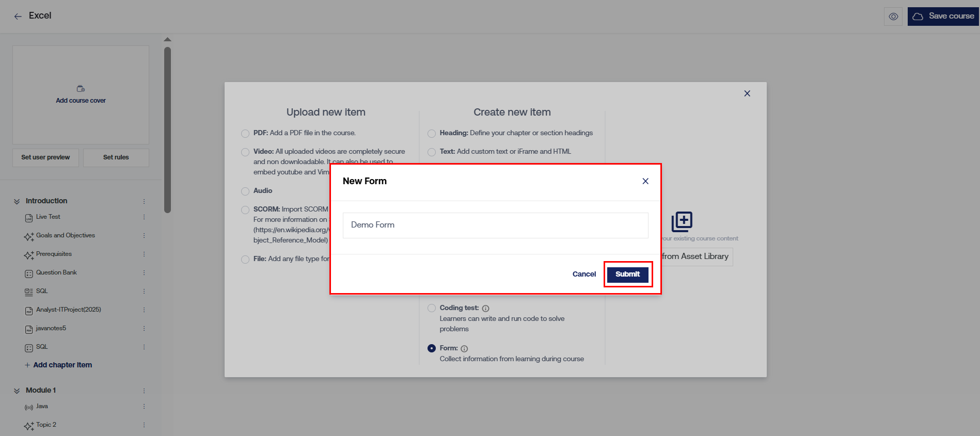Viewport: 980px width, 436px height.
Task: Select the PDF upload radio button
Action: [245, 134]
